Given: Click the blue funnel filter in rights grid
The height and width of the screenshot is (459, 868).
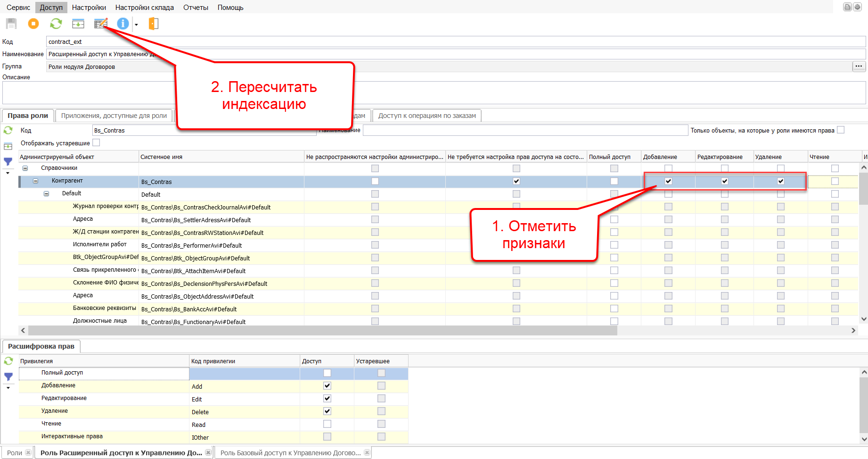Looking at the screenshot, I should (8, 162).
